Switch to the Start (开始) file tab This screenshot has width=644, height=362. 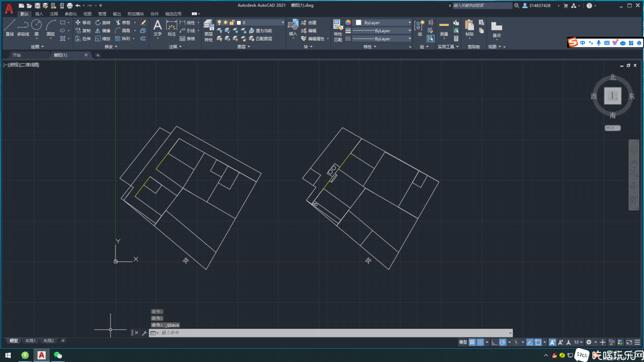point(17,55)
